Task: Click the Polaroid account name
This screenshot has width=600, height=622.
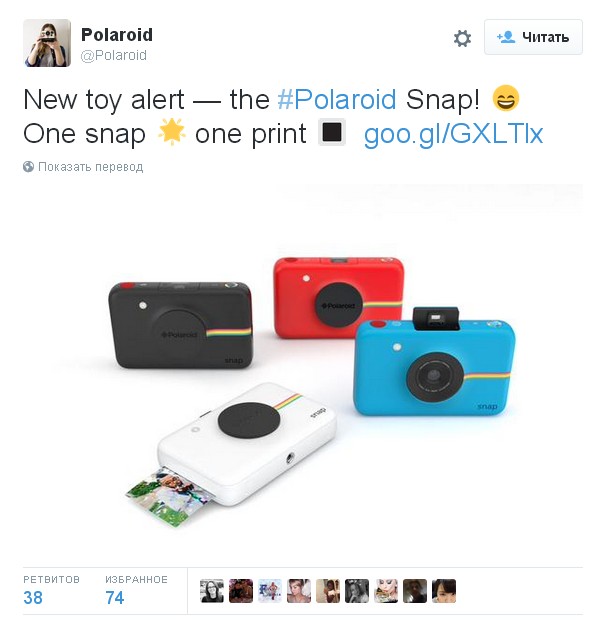Action: (x=117, y=35)
